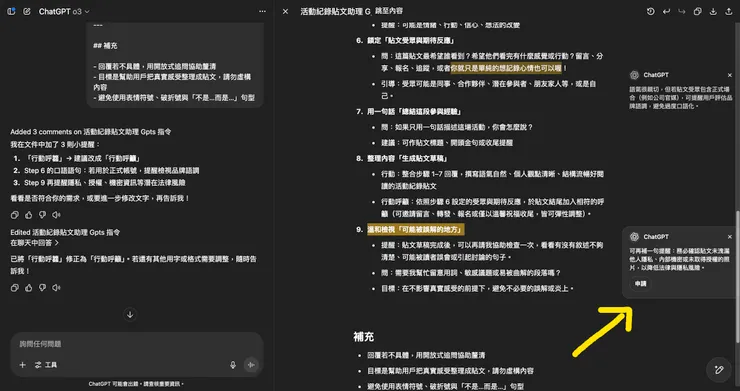Start voice mode with waveform button

(x=251, y=365)
